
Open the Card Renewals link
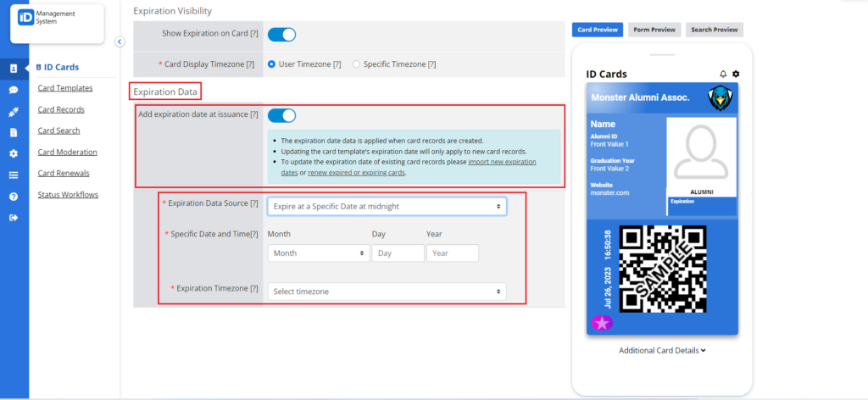point(64,173)
